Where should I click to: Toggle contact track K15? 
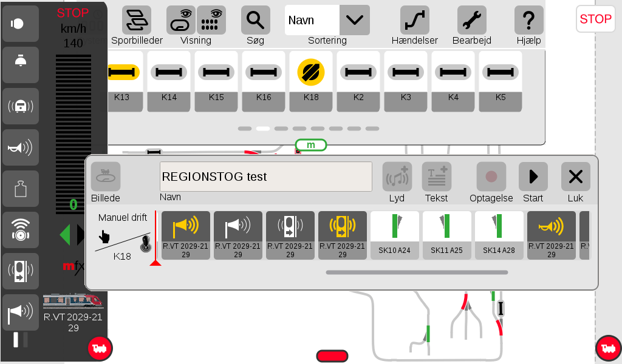[x=216, y=81]
